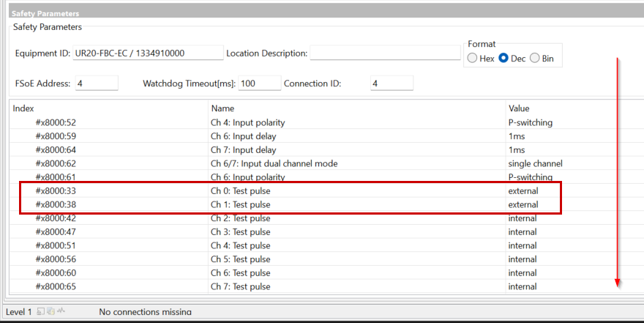
Task: Select row Ch 4: Test pulse
Action: 326,245
